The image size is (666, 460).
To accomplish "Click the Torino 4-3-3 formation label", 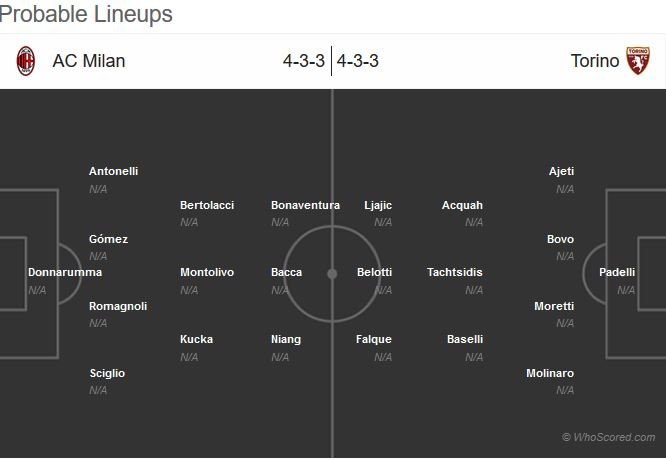I will (358, 61).
